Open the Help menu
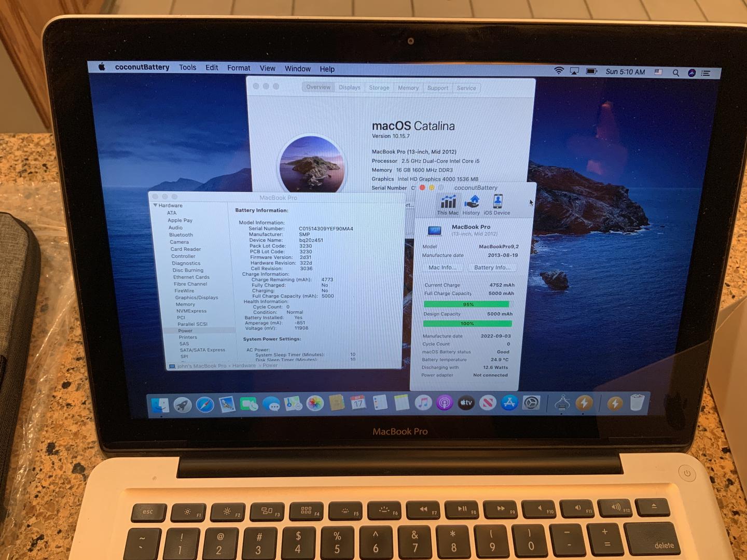Image resolution: width=747 pixels, height=560 pixels. 327,69
